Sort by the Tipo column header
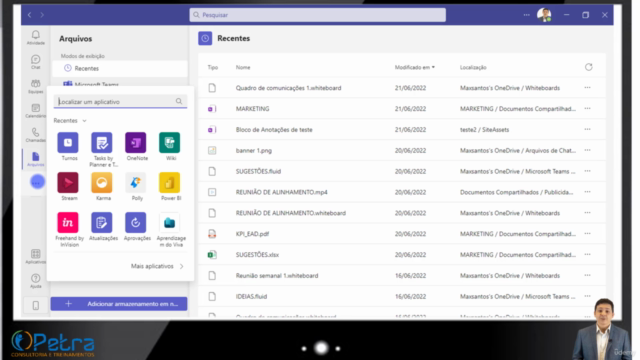 coord(213,67)
